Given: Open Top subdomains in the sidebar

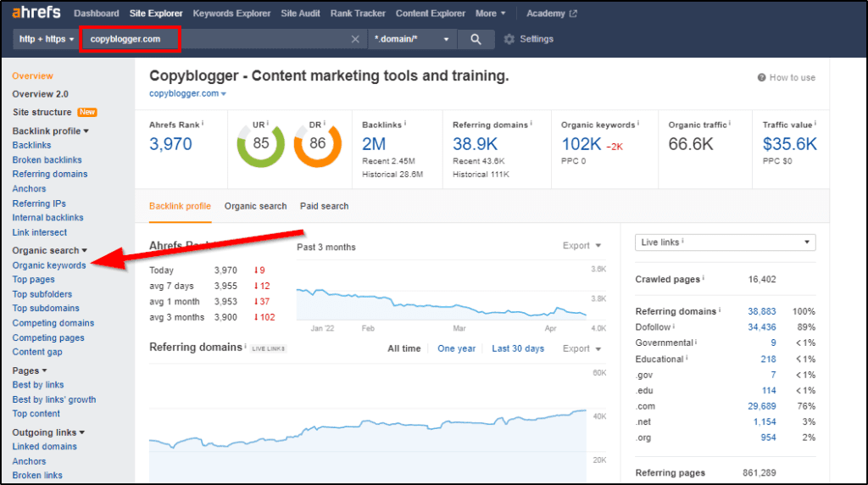Looking at the screenshot, I should click(x=46, y=309).
